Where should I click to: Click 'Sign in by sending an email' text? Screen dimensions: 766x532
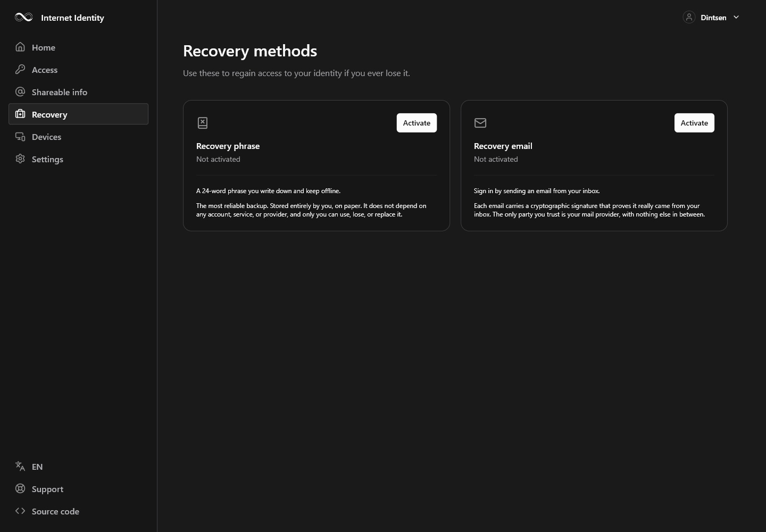pyautogui.click(x=537, y=191)
